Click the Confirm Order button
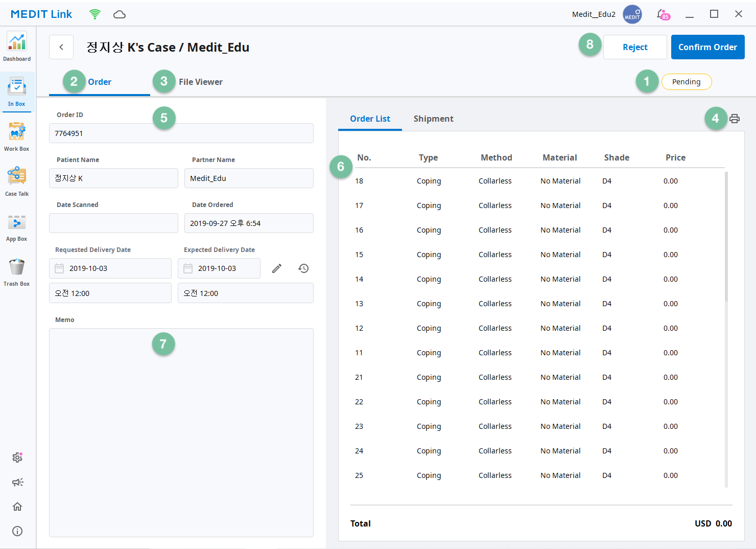Screen dimensions: 756x549 [707, 47]
